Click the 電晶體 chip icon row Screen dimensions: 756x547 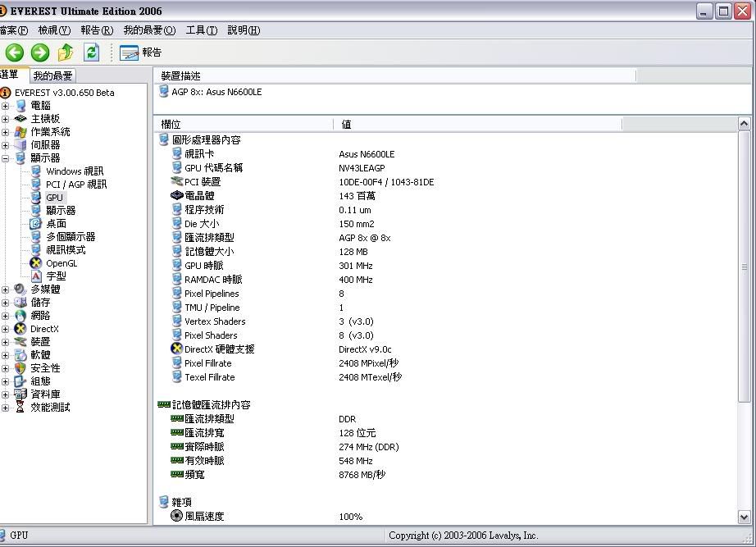click(x=177, y=195)
